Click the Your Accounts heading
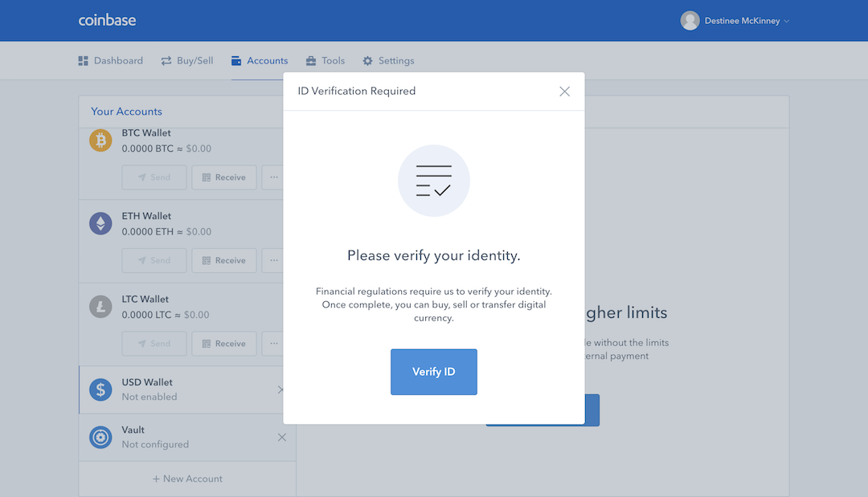The height and width of the screenshot is (497, 868). point(126,112)
